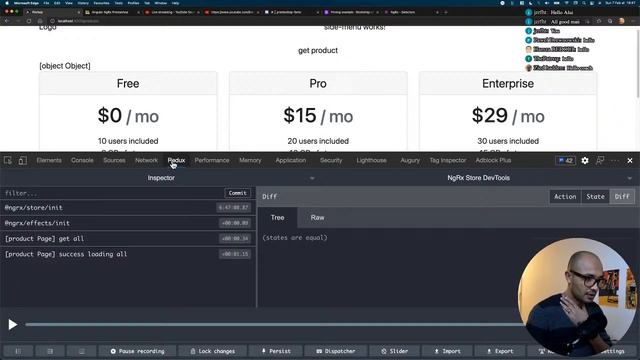Click the Enterprise pricing card header
Viewport: 640px width, 360px height.
[x=508, y=83]
